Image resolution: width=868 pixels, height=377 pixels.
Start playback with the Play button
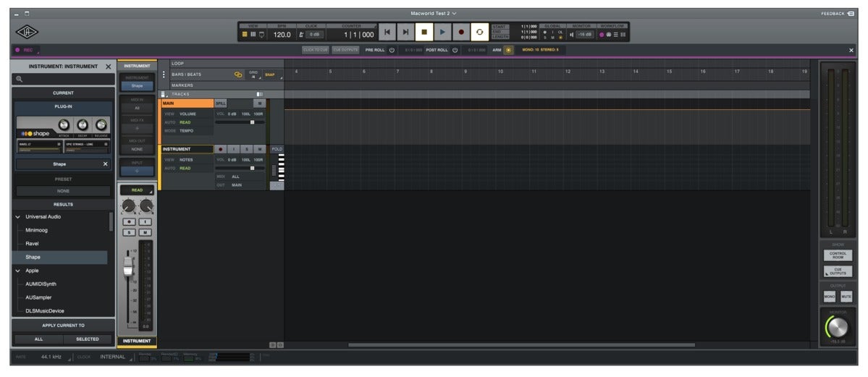(442, 32)
